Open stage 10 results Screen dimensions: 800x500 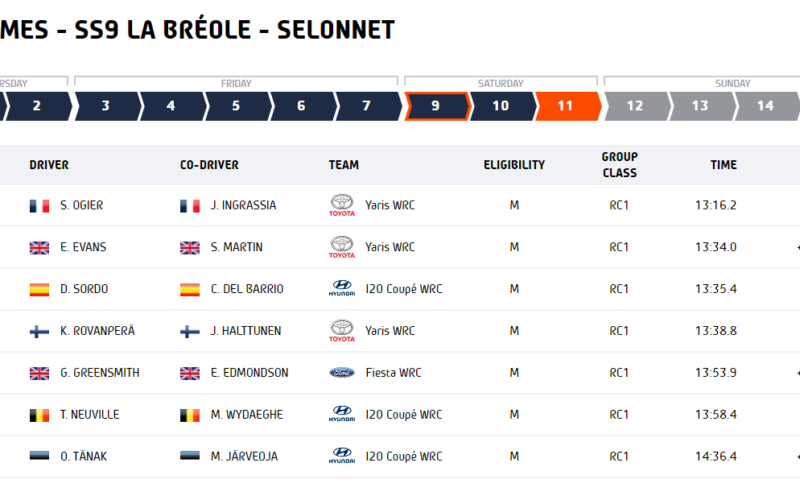pyautogui.click(x=502, y=106)
